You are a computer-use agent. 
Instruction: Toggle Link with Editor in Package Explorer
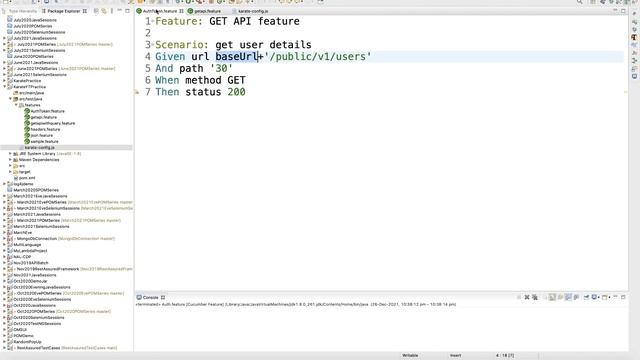click(104, 11)
